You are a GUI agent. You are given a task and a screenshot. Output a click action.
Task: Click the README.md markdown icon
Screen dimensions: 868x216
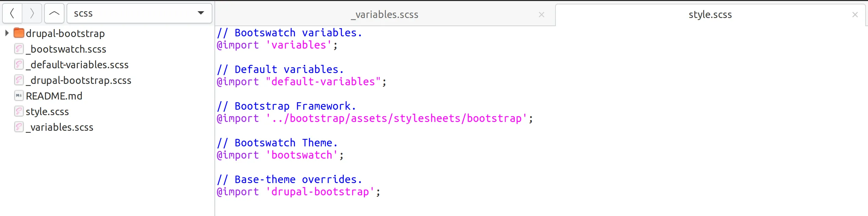(19, 96)
